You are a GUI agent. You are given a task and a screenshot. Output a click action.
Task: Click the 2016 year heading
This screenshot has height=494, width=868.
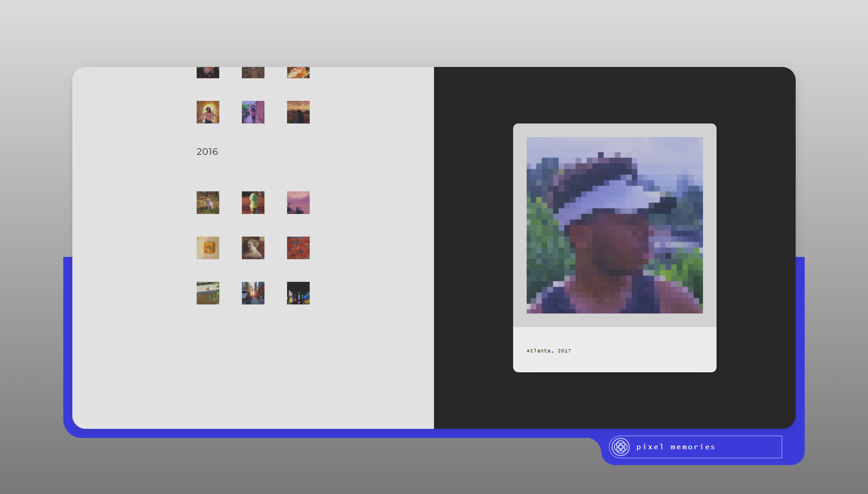coord(207,152)
